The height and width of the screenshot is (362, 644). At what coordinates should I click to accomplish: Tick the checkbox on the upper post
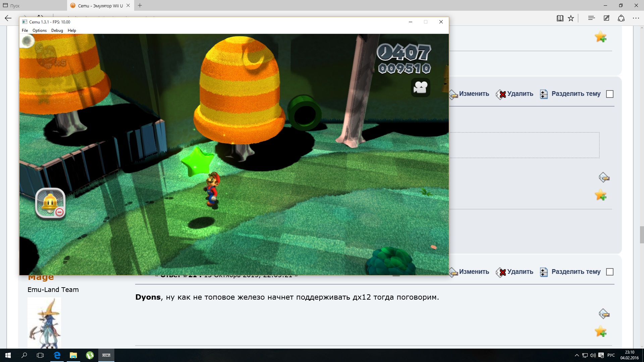point(610,94)
